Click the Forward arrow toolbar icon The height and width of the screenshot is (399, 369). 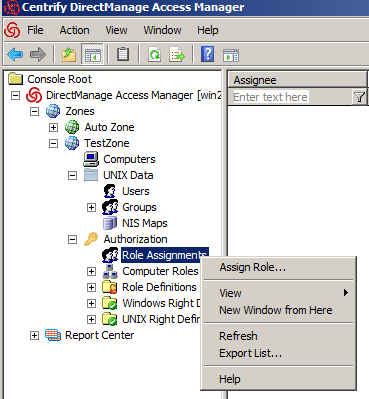(x=38, y=54)
